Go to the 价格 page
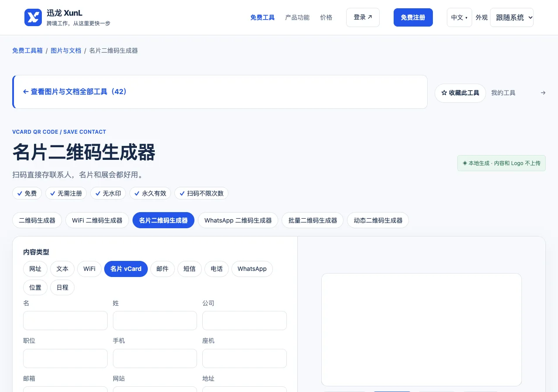Image resolution: width=558 pixels, height=392 pixels. [326, 17]
